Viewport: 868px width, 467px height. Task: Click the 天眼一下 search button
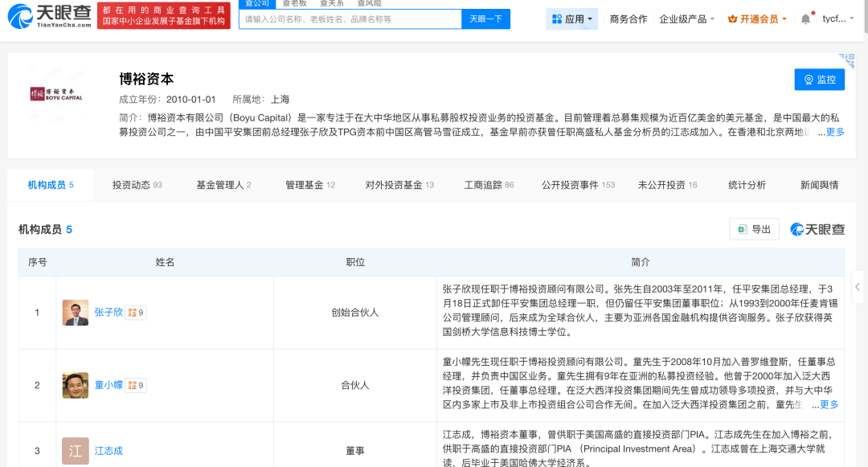[485, 18]
